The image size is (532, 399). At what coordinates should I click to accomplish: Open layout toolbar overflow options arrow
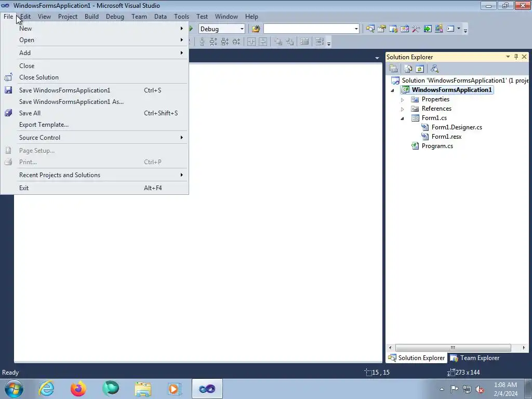(x=328, y=44)
